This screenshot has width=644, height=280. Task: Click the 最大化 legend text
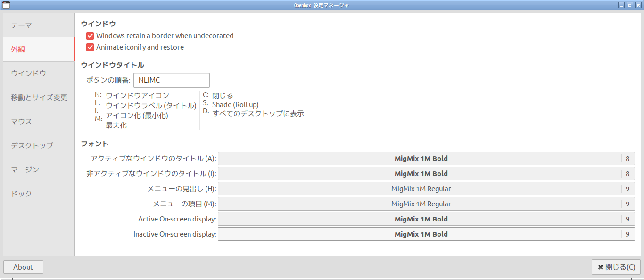click(x=116, y=126)
